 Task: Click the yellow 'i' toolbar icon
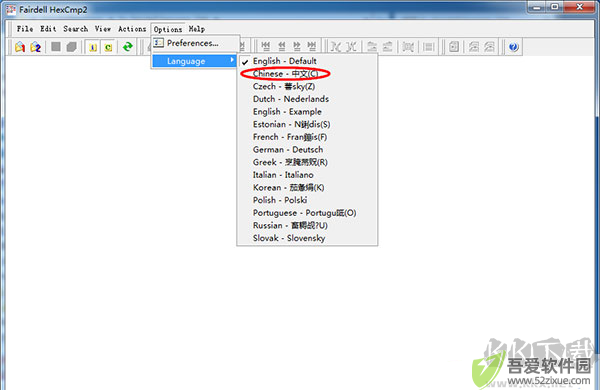93,47
